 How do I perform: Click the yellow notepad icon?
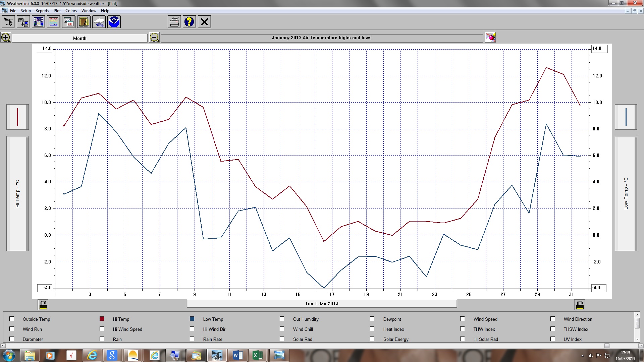(x=84, y=22)
